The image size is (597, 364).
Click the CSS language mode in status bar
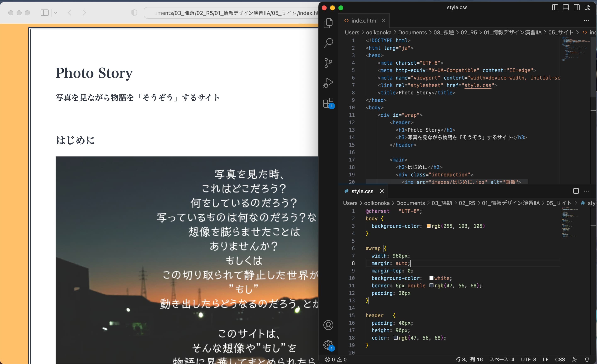[560, 359]
